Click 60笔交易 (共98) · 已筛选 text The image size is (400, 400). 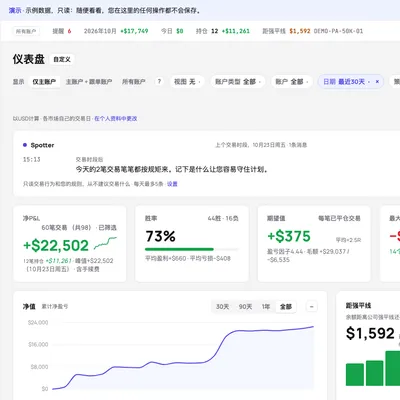click(79, 228)
